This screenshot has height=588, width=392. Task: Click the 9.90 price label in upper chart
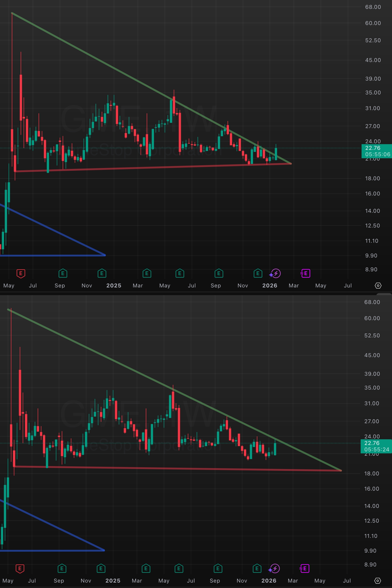pyautogui.click(x=371, y=256)
